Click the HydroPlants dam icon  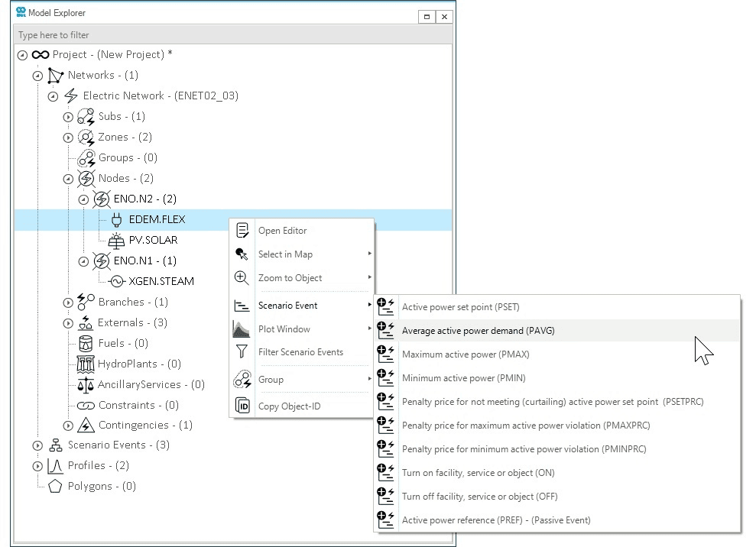pos(86,364)
